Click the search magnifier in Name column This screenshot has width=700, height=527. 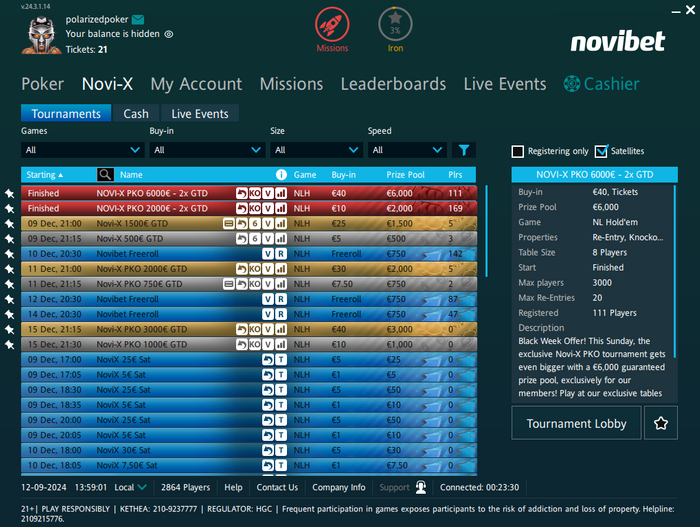coord(105,175)
